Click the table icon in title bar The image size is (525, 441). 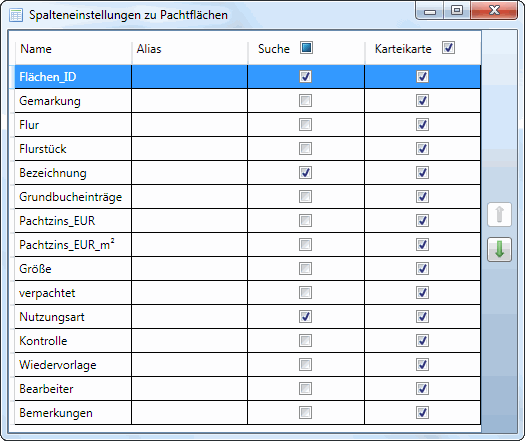pos(16,15)
